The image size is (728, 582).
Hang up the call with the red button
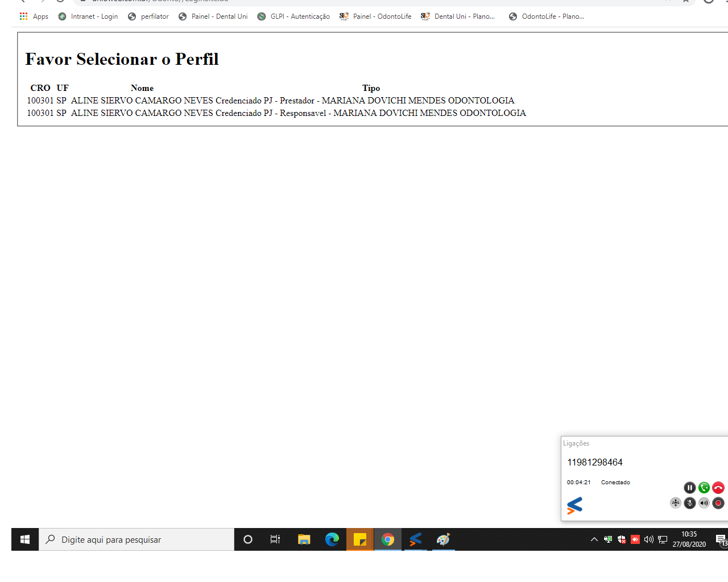(718, 488)
